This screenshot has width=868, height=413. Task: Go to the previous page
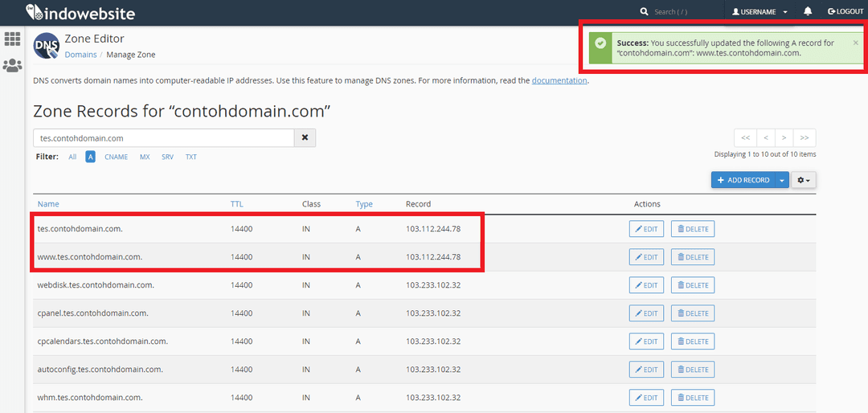click(766, 138)
